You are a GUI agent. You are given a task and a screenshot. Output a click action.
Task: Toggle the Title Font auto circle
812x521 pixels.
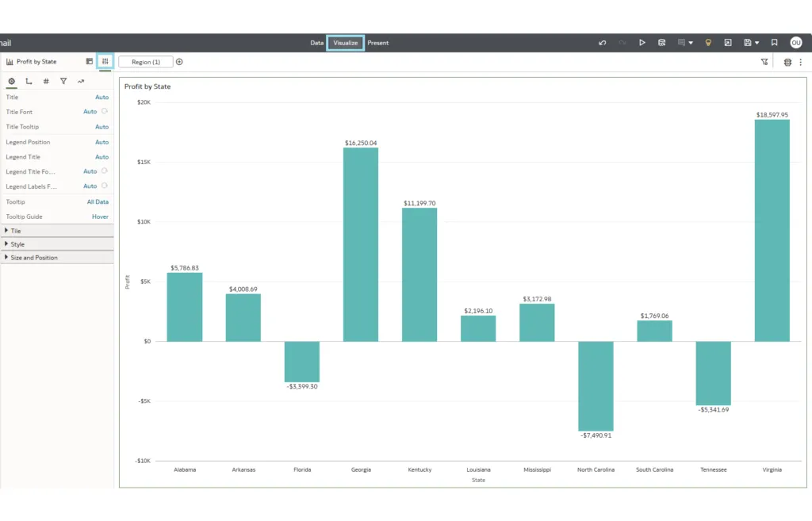coord(105,112)
